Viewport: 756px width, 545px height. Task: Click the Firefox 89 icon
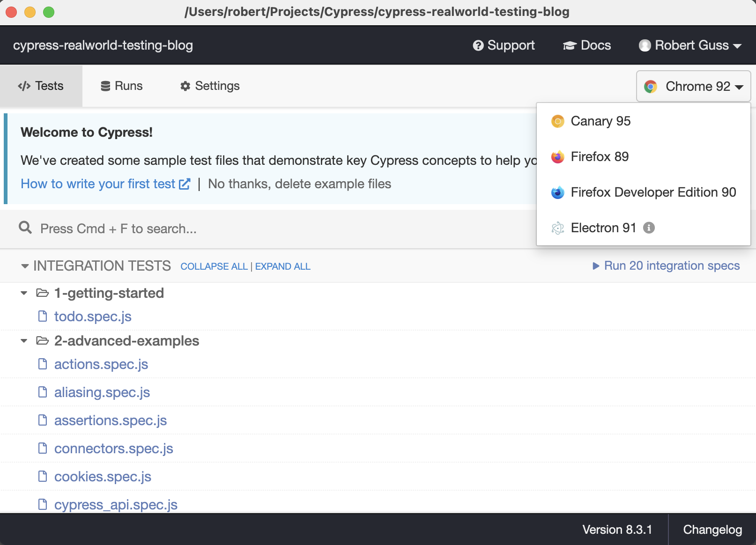click(x=558, y=157)
